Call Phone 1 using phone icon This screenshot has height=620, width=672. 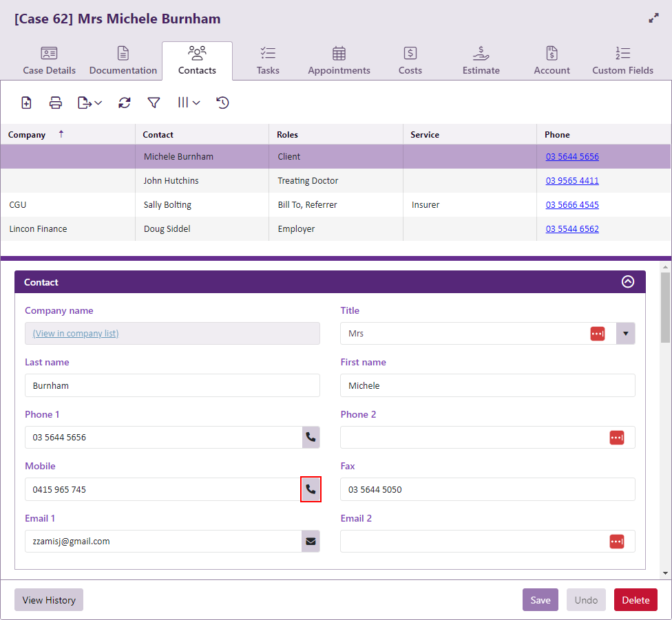click(x=311, y=437)
